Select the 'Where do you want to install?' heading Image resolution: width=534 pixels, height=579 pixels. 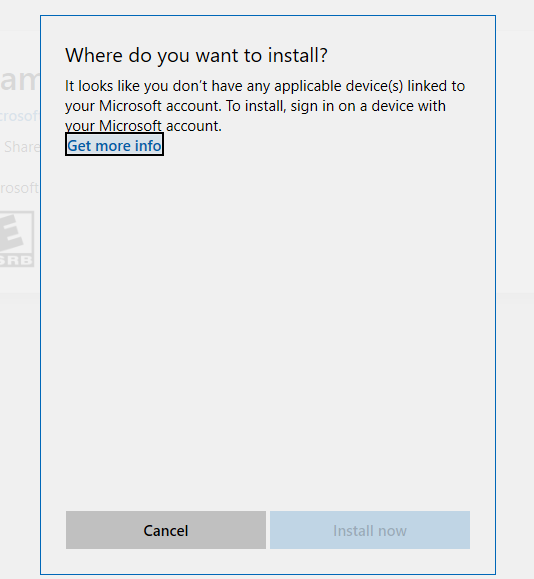[196, 55]
